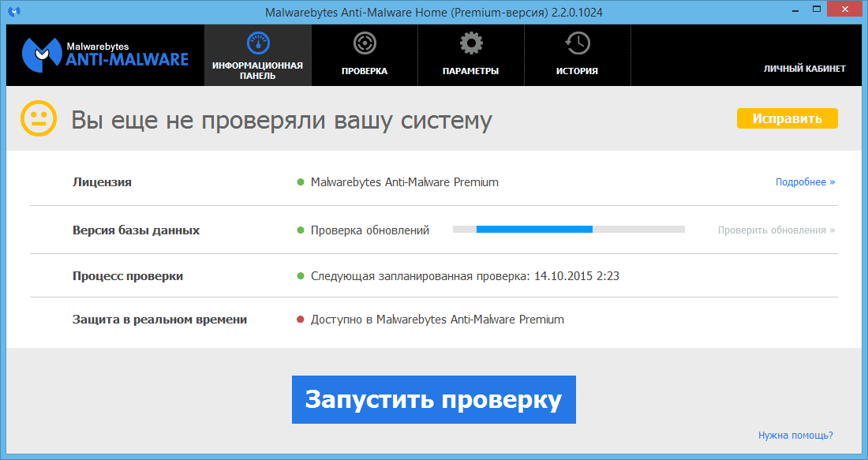This screenshot has height=460, width=868.
Task: Click the Malwarebytes Anti-Malware logo
Action: pyautogui.click(x=105, y=54)
